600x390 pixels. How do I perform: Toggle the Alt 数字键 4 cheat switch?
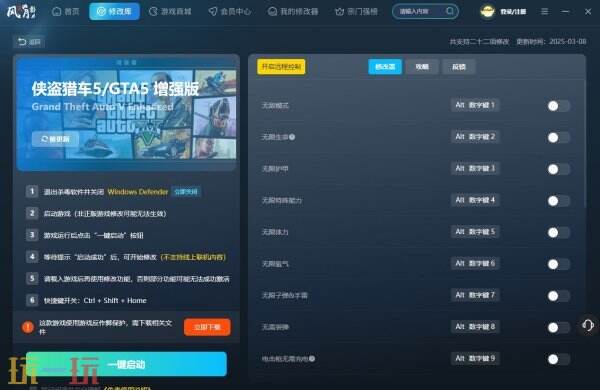click(x=558, y=201)
